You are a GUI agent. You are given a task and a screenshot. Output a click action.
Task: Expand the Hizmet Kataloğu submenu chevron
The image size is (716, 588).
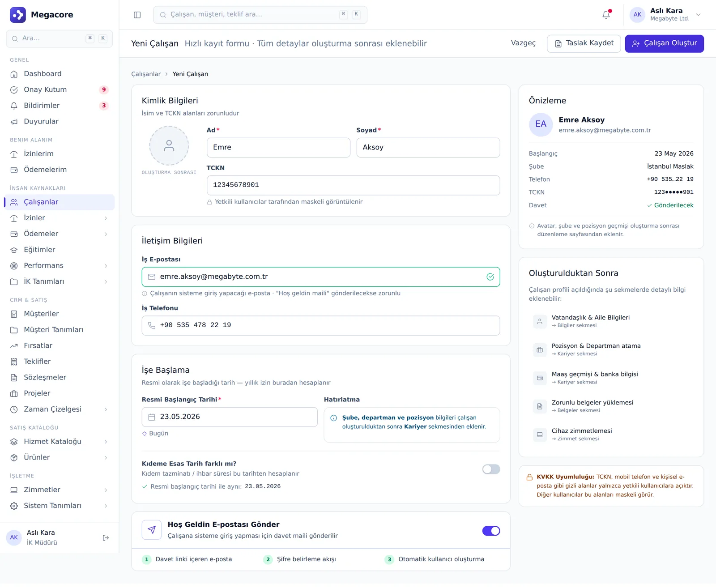pyautogui.click(x=106, y=442)
